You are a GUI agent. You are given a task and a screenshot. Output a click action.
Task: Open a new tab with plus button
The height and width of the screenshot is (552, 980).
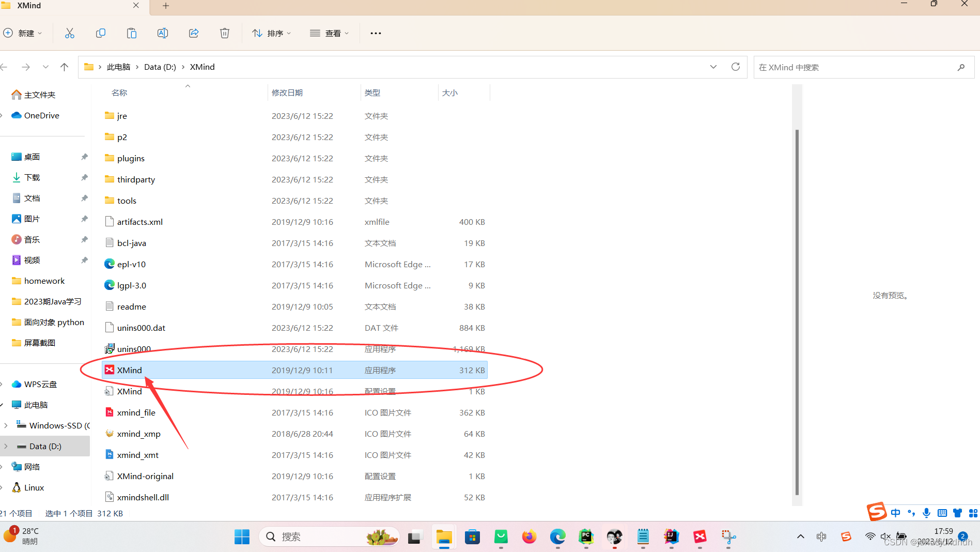coord(166,6)
